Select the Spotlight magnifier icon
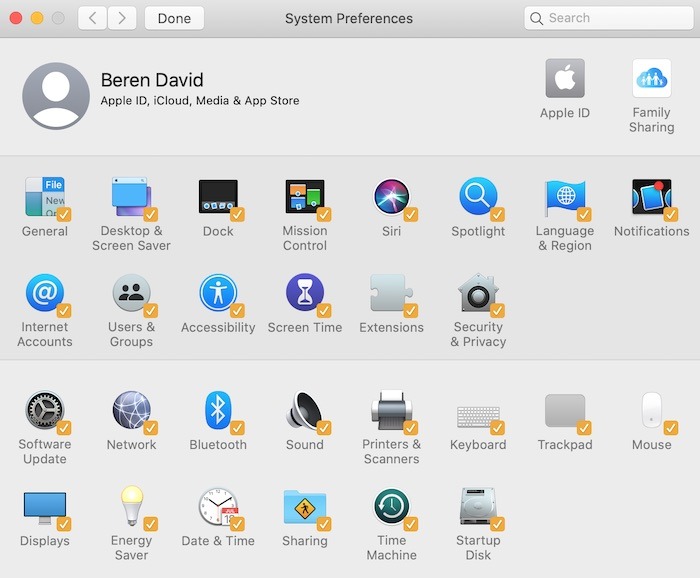Screen dimensions: 700x578 (478, 196)
